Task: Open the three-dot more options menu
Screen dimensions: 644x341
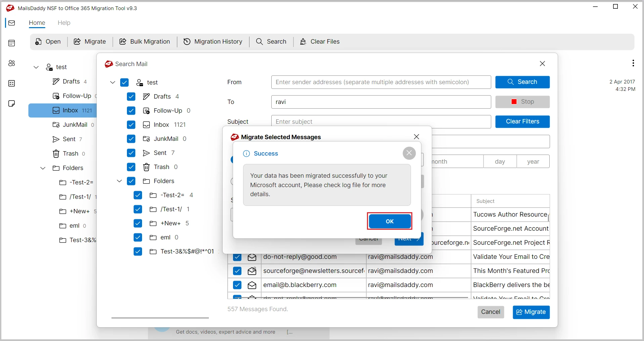Action: pyautogui.click(x=633, y=63)
